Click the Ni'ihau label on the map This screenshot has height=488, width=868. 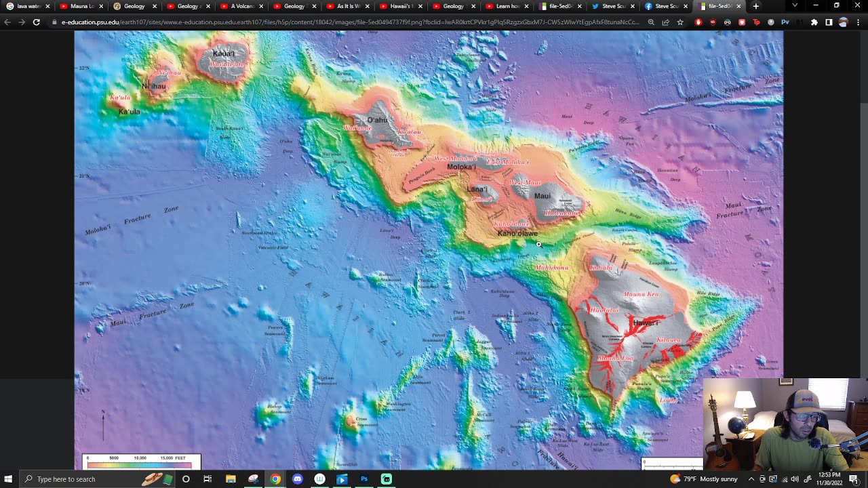coord(154,86)
